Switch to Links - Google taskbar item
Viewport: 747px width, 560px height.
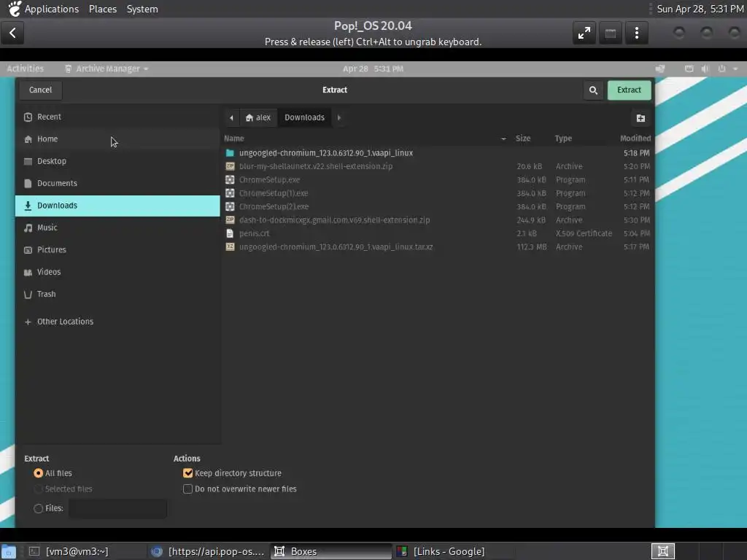tap(454, 551)
